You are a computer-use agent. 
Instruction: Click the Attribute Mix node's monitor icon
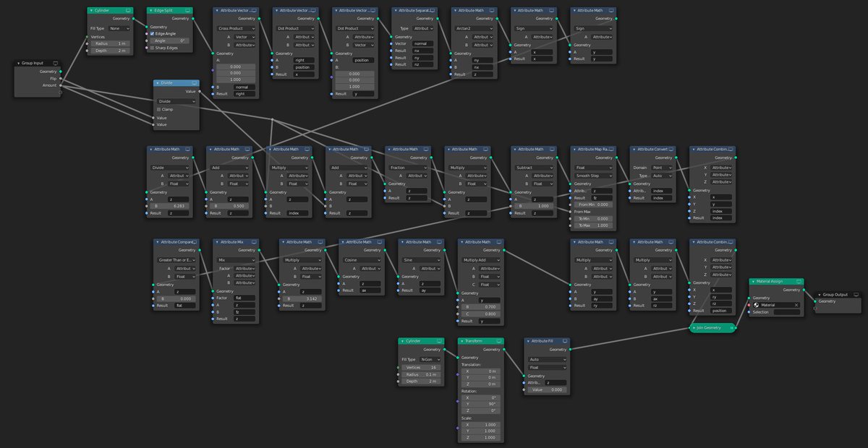255,242
